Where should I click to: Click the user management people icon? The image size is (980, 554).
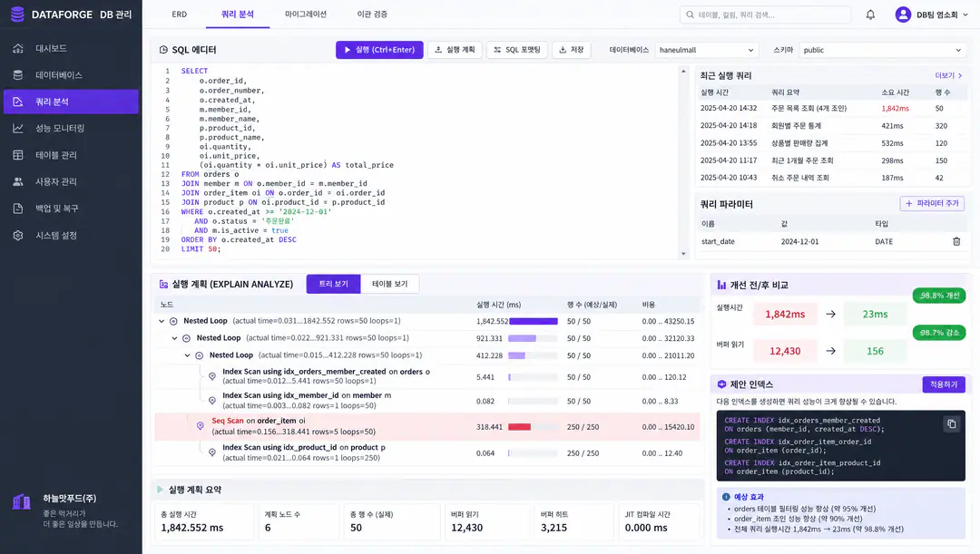click(18, 181)
